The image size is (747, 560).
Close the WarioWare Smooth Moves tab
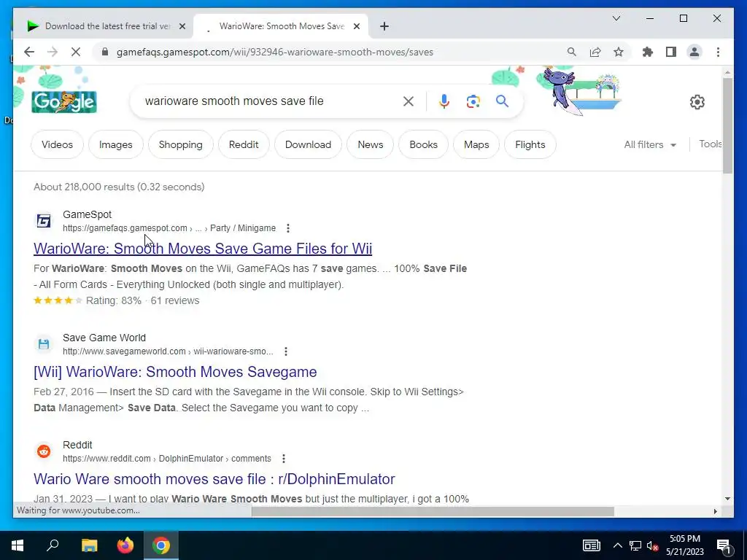356,26
